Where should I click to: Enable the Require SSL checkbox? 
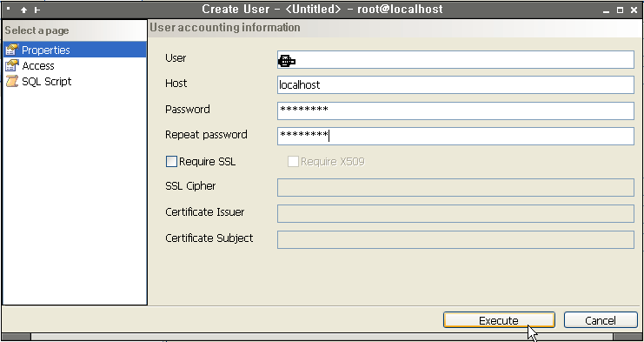click(x=171, y=162)
